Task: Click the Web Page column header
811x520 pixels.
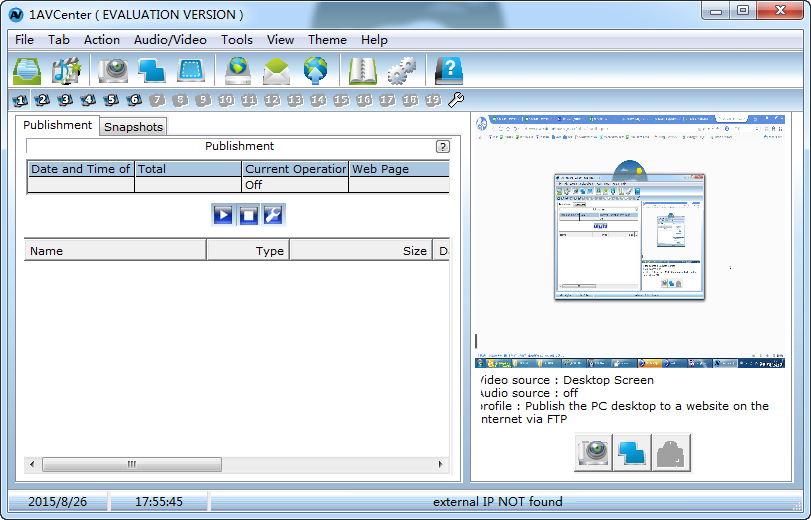Action: point(399,169)
